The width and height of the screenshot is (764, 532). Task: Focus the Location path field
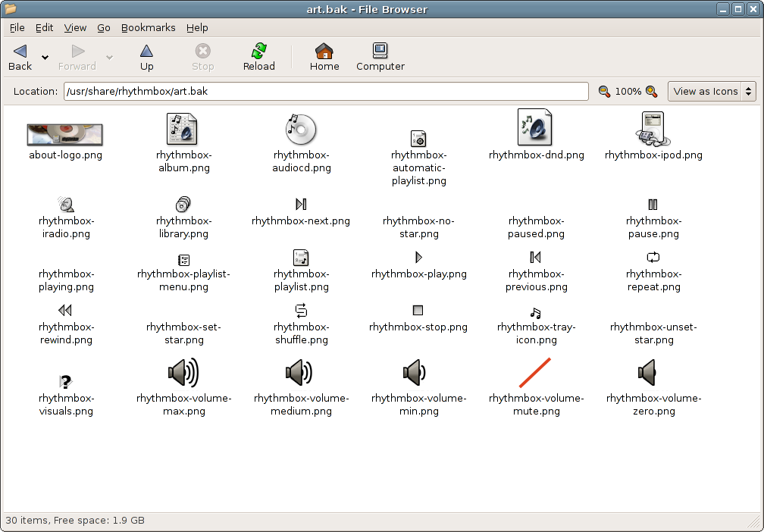pyautogui.click(x=326, y=91)
